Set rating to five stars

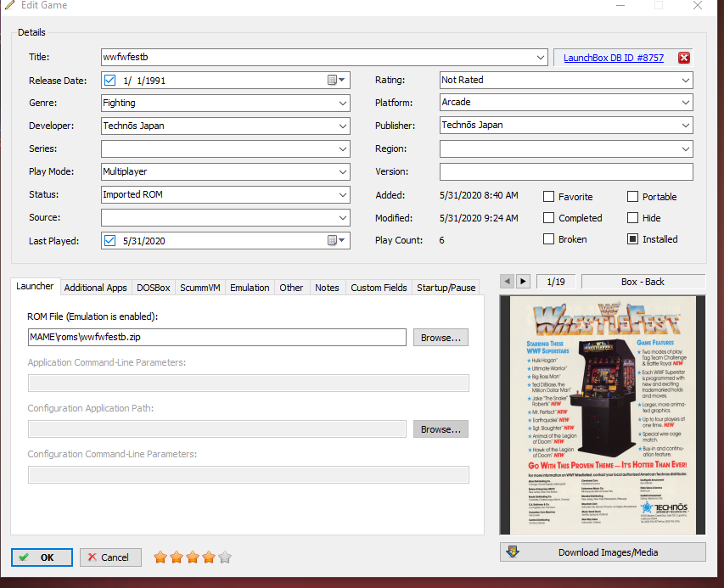point(225,557)
